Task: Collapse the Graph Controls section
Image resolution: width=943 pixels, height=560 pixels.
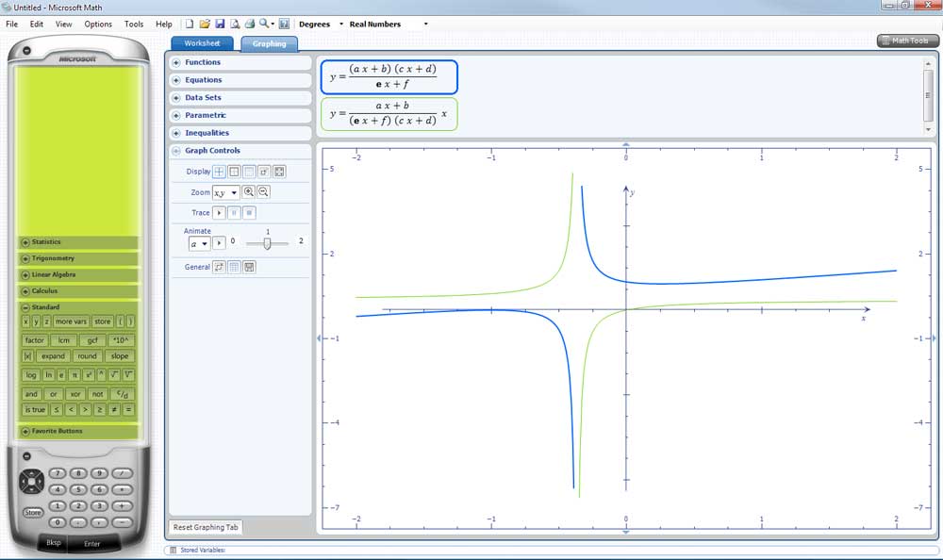Action: (x=176, y=151)
